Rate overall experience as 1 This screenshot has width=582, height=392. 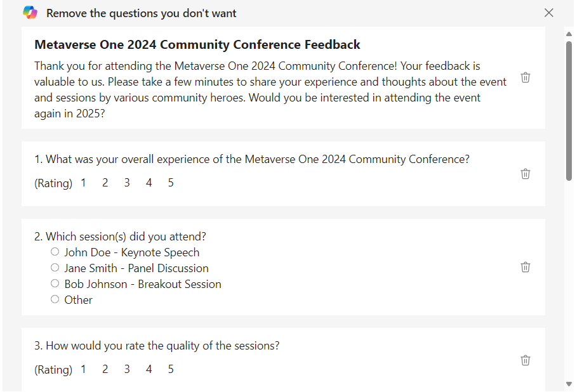coord(83,183)
